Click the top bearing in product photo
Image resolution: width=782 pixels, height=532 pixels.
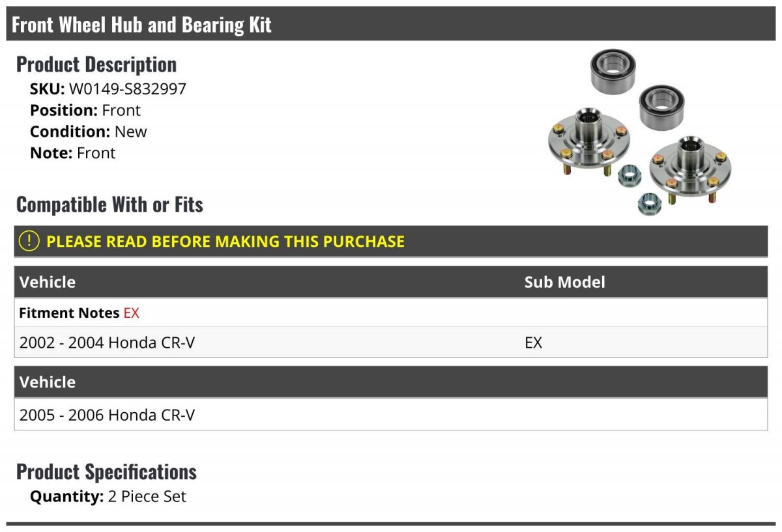[x=613, y=71]
